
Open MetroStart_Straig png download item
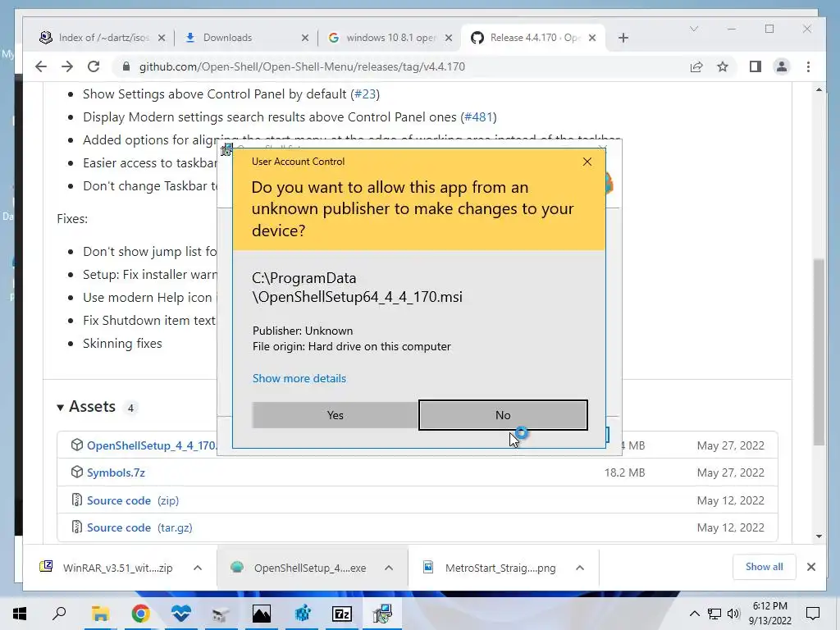coord(491,568)
